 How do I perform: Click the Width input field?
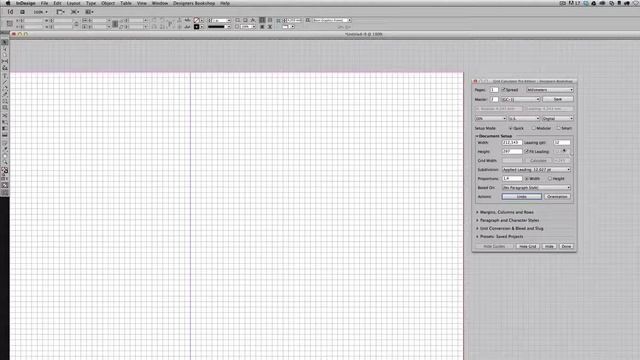pyautogui.click(x=511, y=142)
